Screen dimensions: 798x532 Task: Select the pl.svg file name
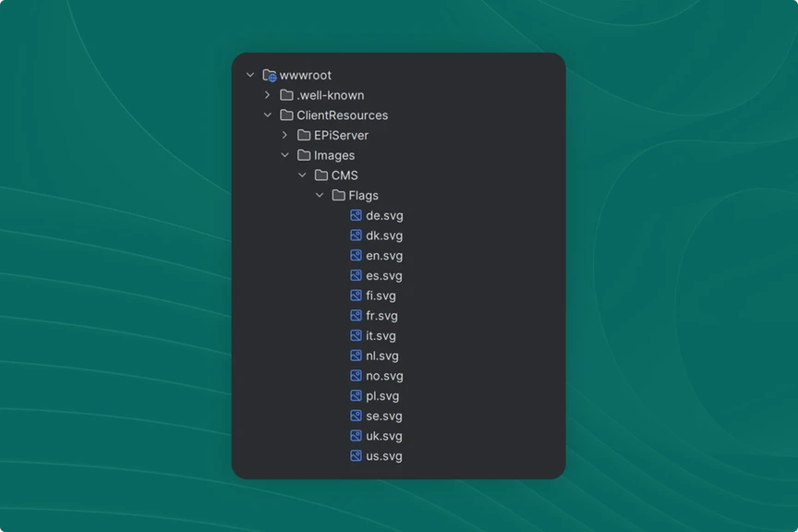coord(382,396)
